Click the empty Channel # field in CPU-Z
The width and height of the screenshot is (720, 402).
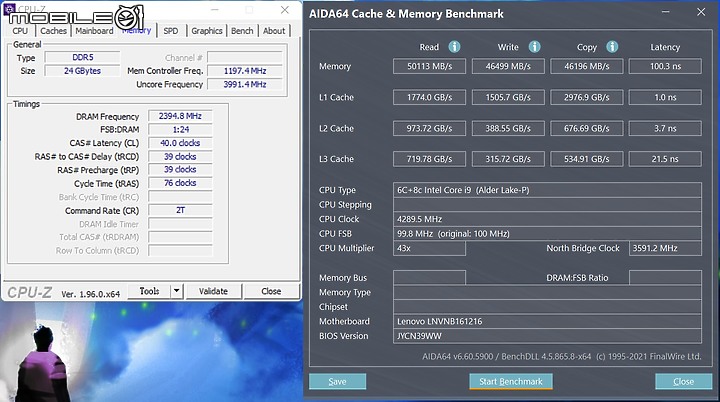[x=245, y=57]
